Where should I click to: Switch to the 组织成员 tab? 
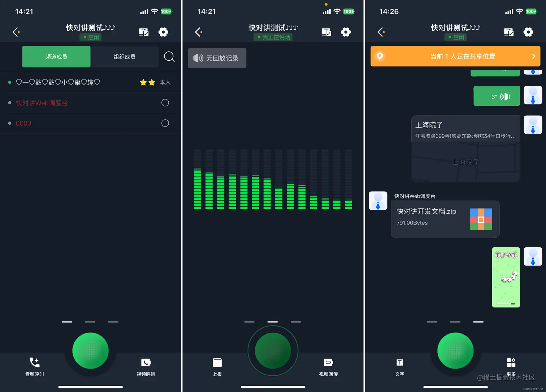125,57
